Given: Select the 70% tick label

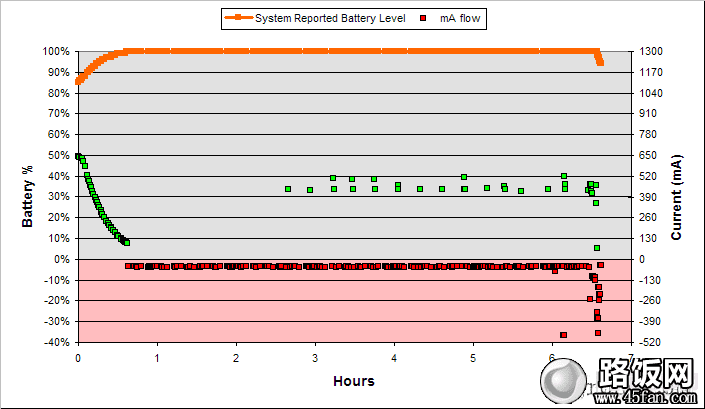Looking at the screenshot, I should point(58,113).
